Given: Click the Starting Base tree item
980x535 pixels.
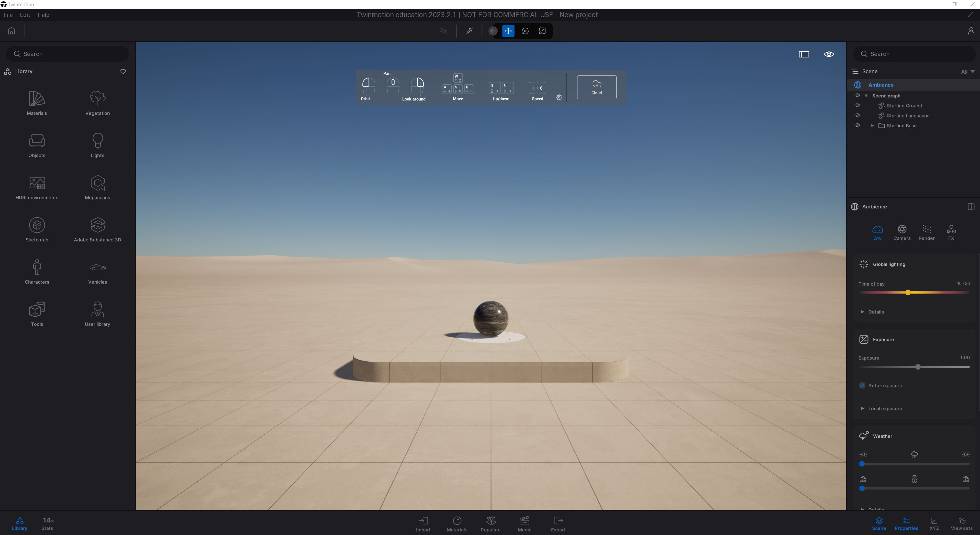Looking at the screenshot, I should click(902, 126).
